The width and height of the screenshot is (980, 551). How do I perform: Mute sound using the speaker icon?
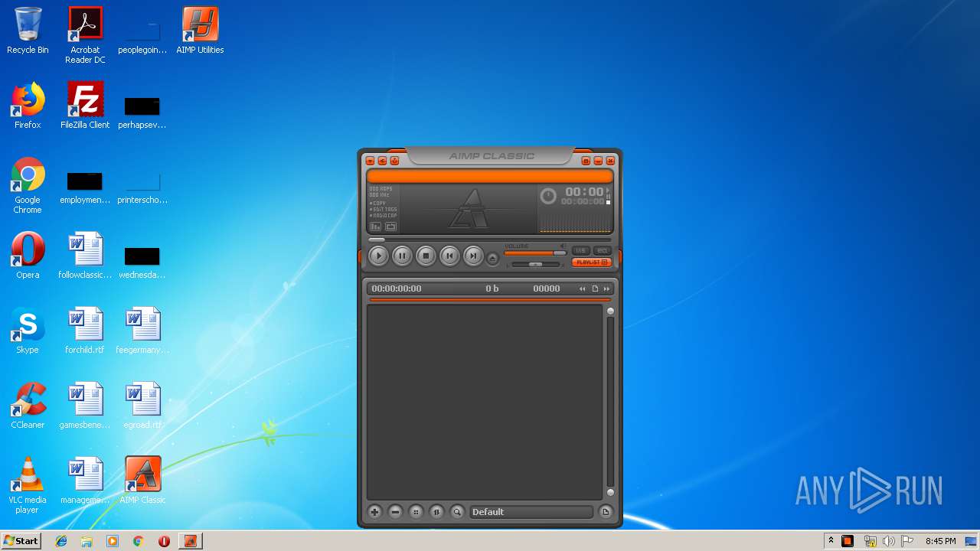pyautogui.click(x=563, y=246)
